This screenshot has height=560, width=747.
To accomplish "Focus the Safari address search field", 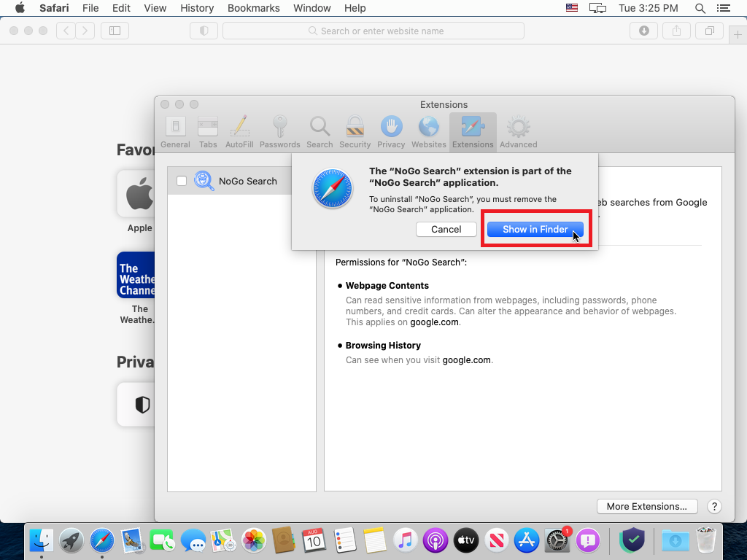I will click(x=373, y=31).
